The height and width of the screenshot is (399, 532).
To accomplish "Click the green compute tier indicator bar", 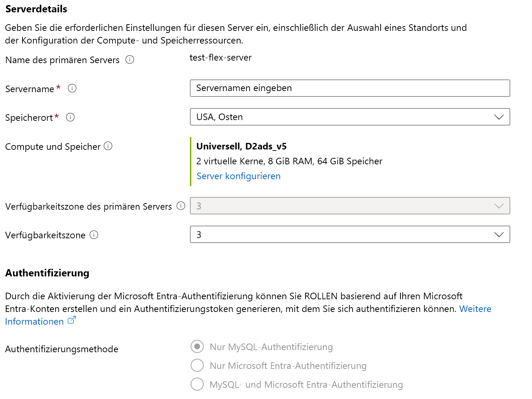I will 191,161.
